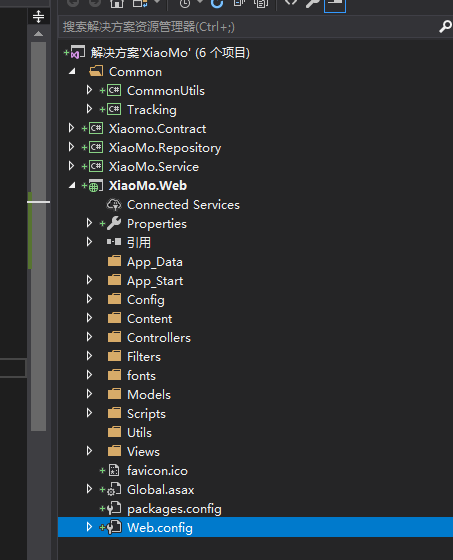The image size is (453, 560).
Task: Click the editor vertical scrollbar thumb
Action: (38, 236)
